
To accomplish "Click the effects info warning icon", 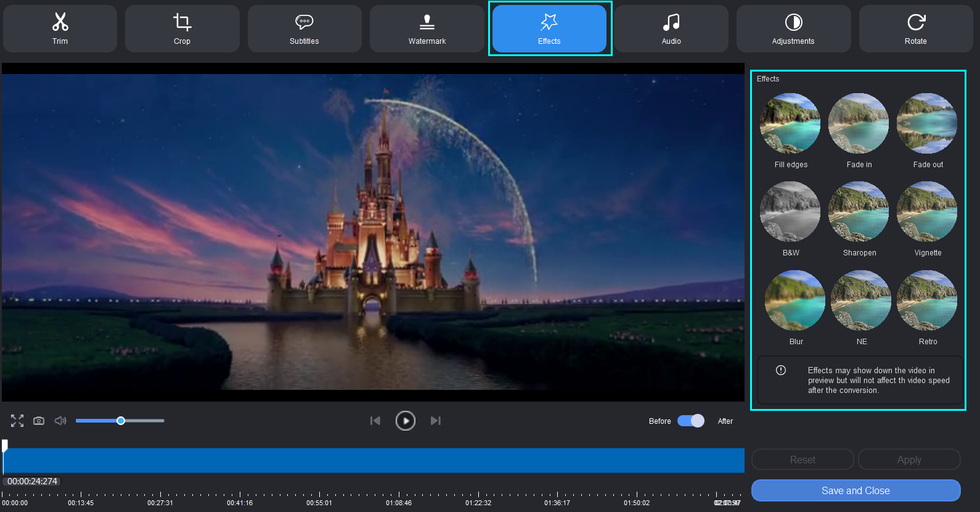I will click(781, 370).
